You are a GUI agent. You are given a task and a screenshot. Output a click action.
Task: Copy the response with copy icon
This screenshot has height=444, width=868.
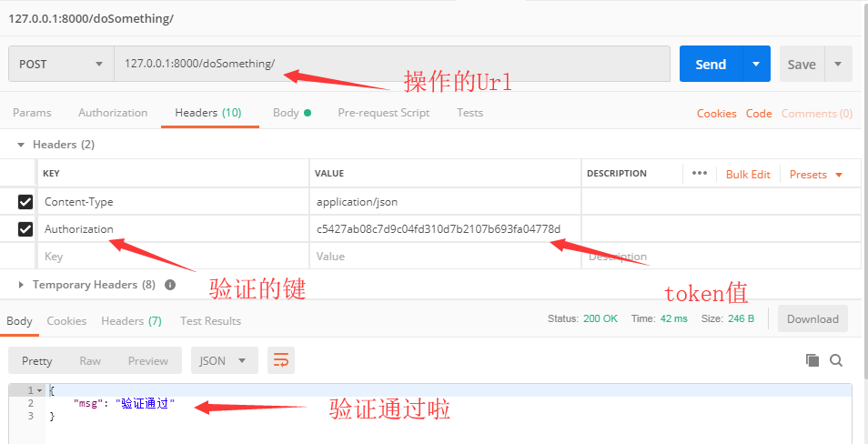click(812, 361)
